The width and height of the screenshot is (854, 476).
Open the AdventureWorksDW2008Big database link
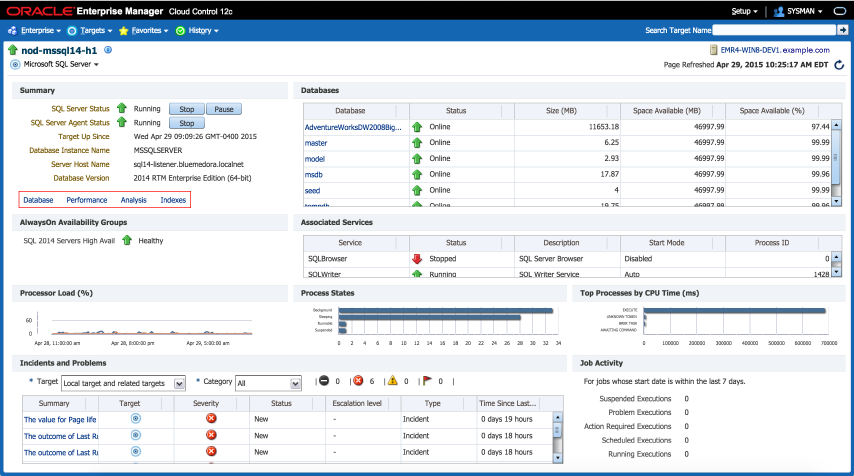(353, 127)
